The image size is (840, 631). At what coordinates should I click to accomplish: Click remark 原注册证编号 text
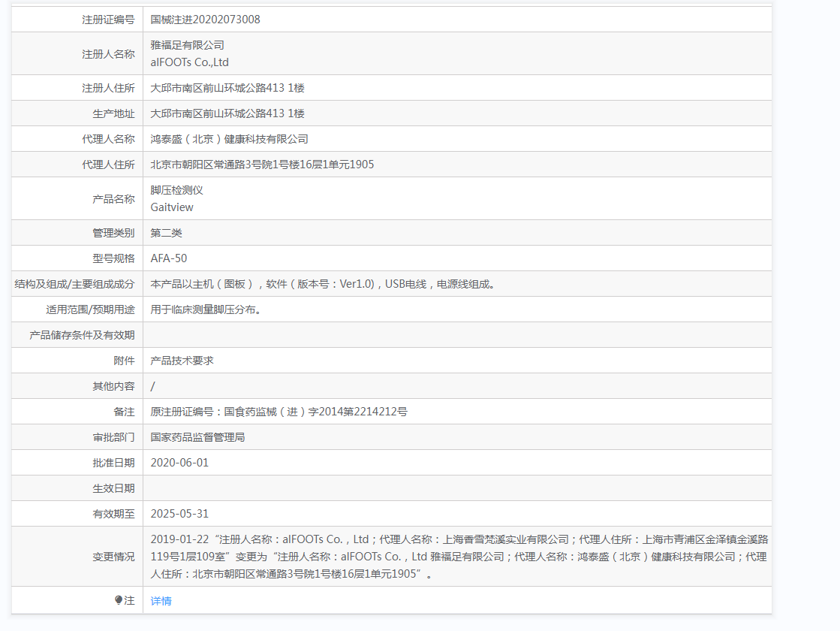(278, 412)
